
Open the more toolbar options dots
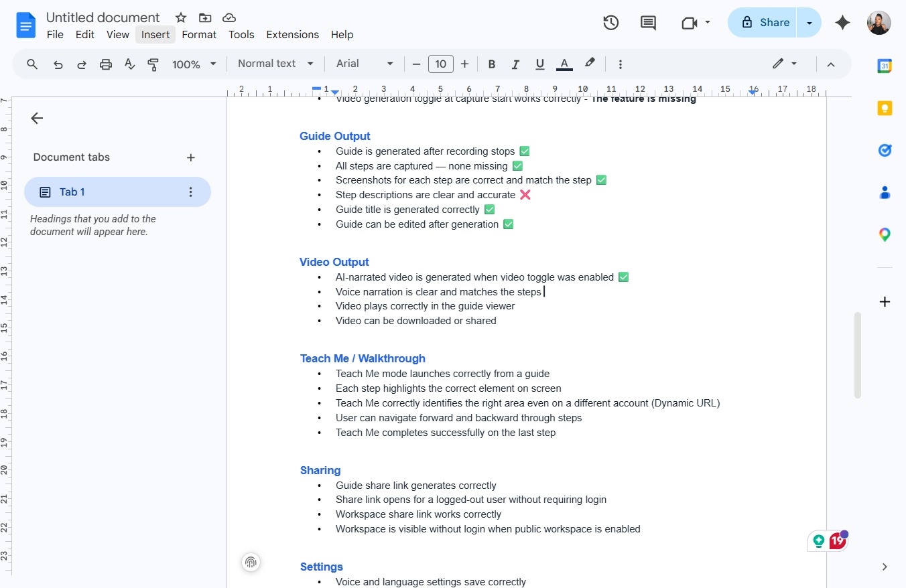pos(621,64)
